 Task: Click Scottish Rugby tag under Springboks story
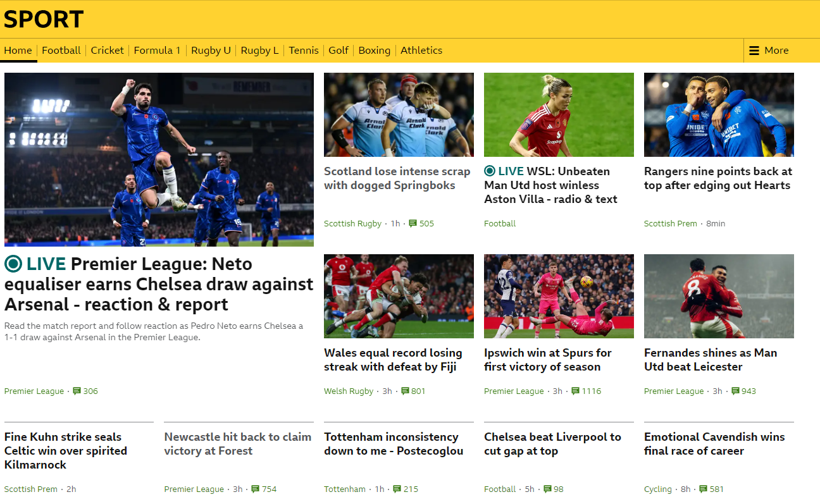tap(352, 223)
